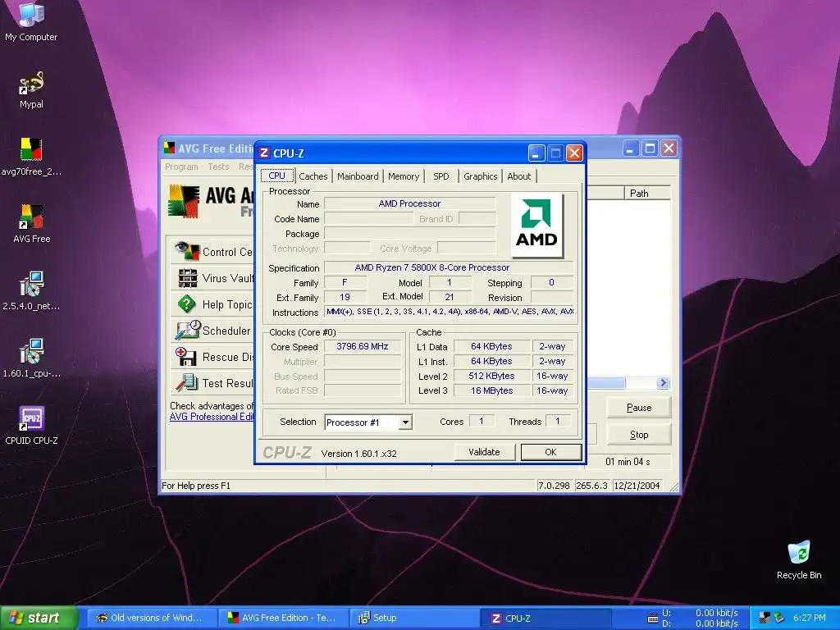
Task: Open AVG Virus Vault icon
Action: click(188, 278)
